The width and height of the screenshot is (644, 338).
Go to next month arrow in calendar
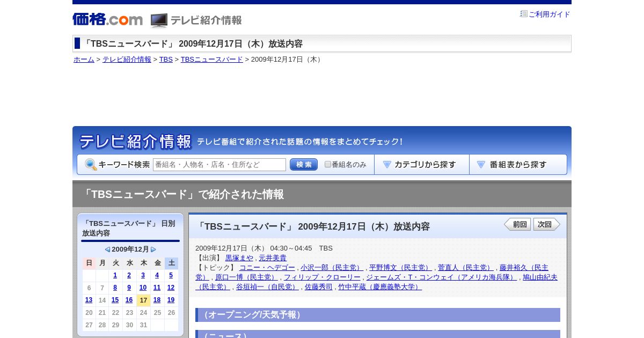click(153, 249)
